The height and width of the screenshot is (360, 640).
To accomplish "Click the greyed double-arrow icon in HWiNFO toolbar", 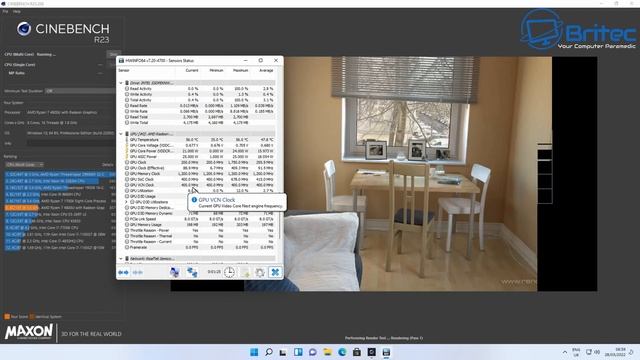I will click(x=138, y=272).
